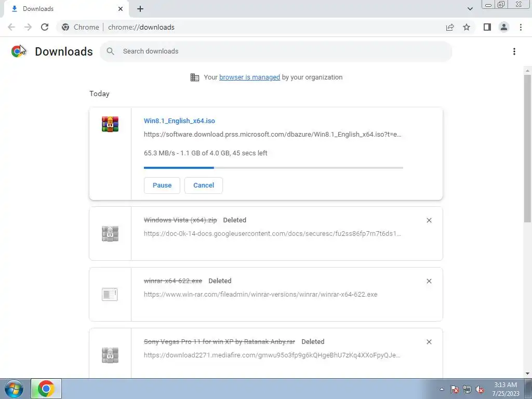Click the browser forward arrow
Screen dimensions: 532x399
[x=28, y=27]
